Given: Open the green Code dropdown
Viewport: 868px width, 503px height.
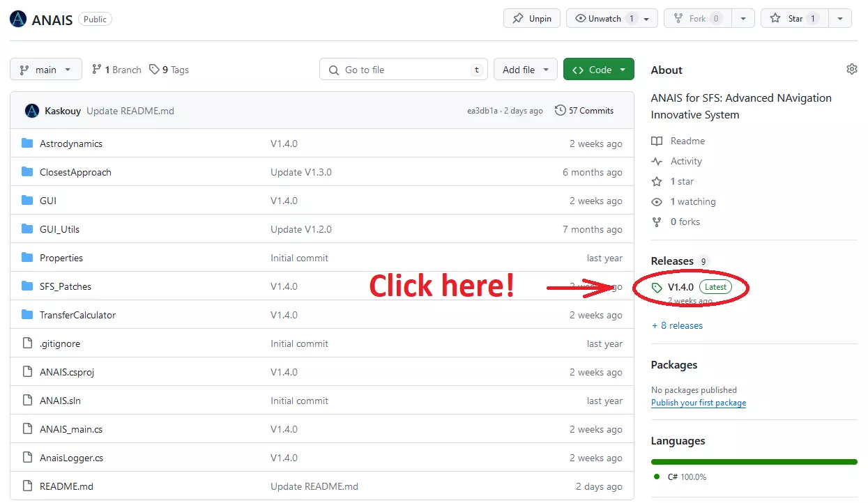Looking at the screenshot, I should click(599, 70).
